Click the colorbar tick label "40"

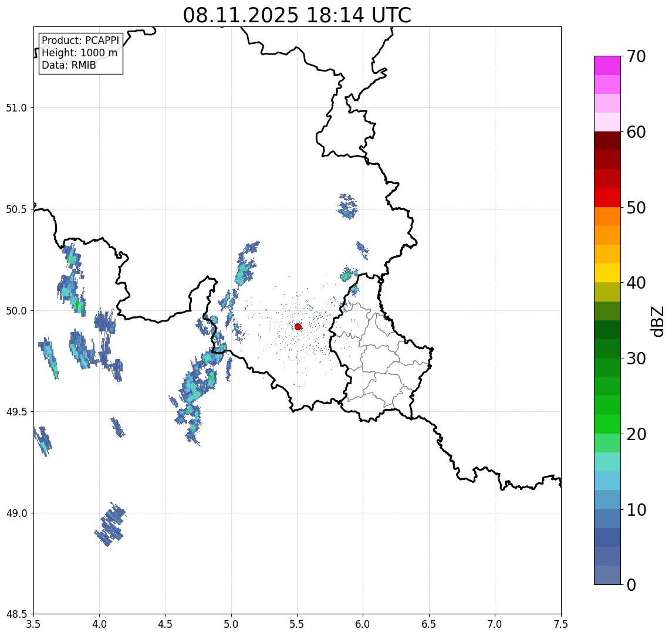(x=636, y=283)
